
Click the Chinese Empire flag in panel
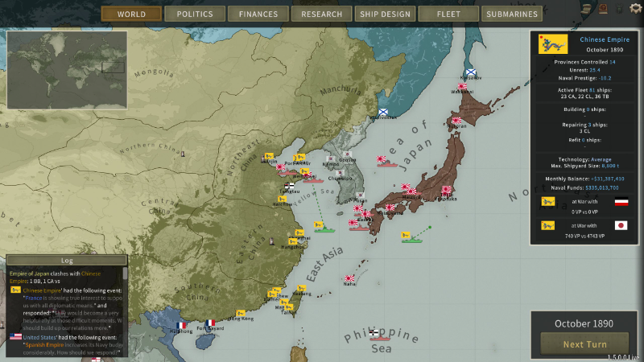tap(553, 43)
